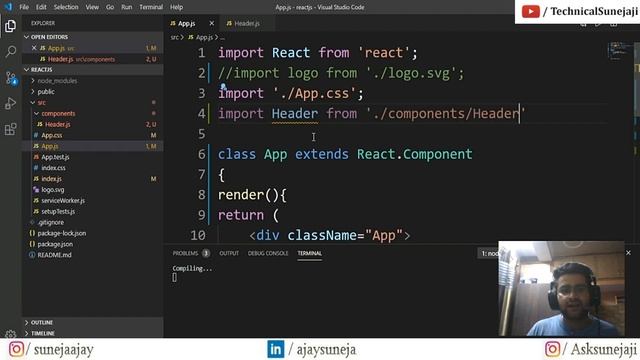Select Header.js in Open Editors

click(93, 59)
